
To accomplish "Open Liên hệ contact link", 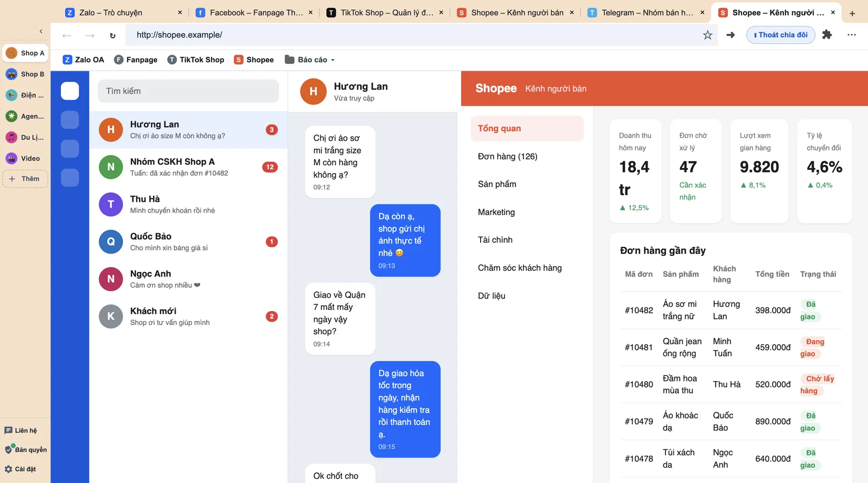I will [21, 430].
